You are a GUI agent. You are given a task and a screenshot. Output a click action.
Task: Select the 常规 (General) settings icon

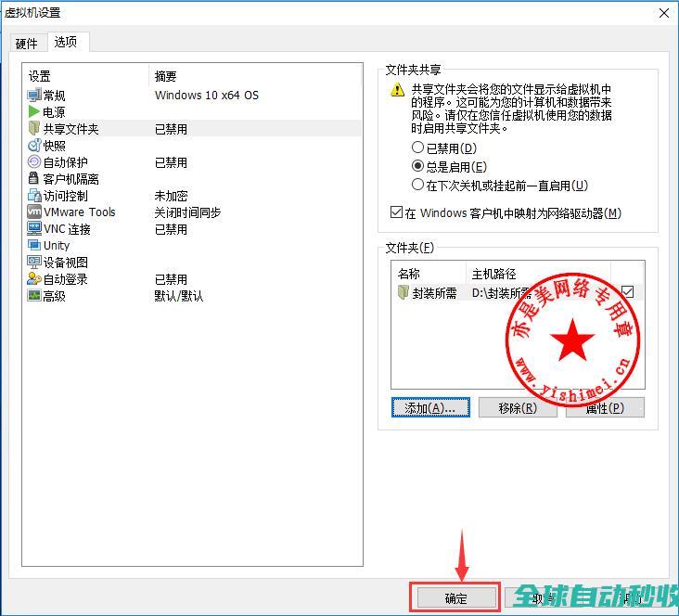click(34, 96)
